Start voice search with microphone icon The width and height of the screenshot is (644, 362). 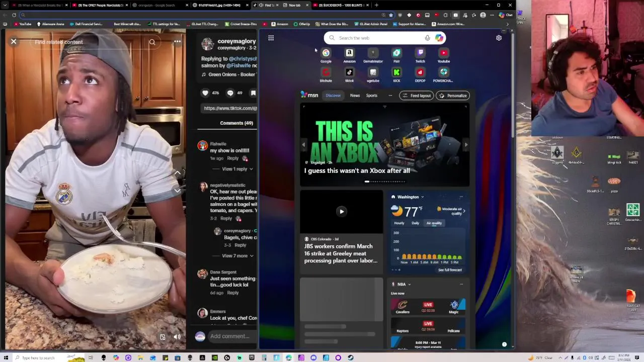[427, 38]
